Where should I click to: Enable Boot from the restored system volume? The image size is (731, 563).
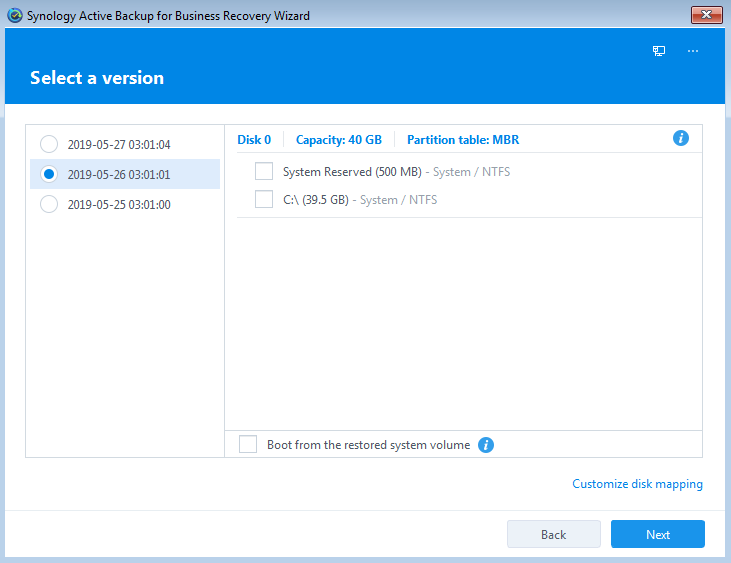[248, 444]
